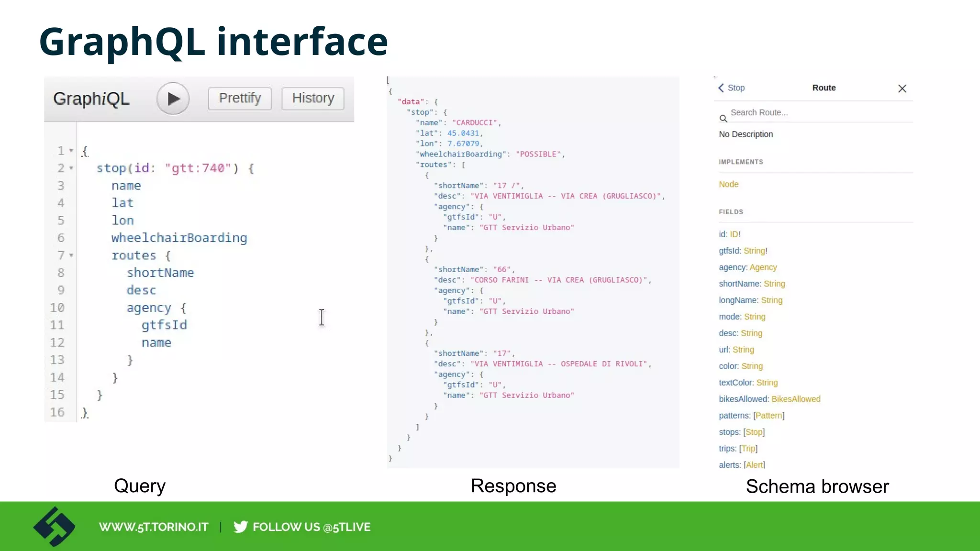Open the Node interface link
This screenshot has height=551, width=980.
(x=728, y=185)
